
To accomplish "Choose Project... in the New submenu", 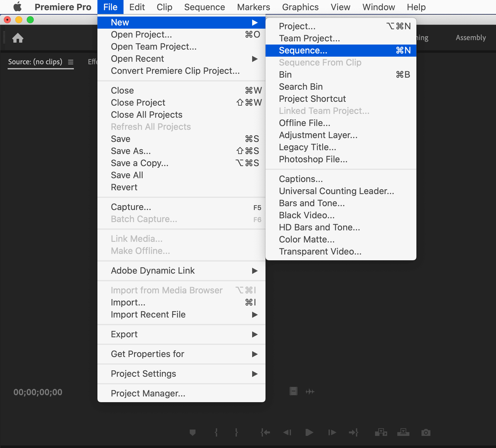I will coord(341,26).
